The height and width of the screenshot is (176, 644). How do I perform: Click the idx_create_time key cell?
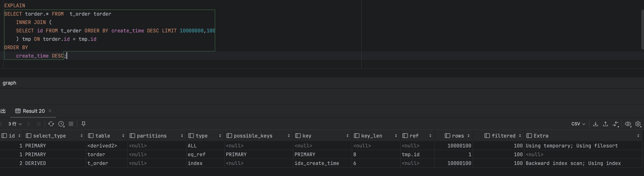316,163
